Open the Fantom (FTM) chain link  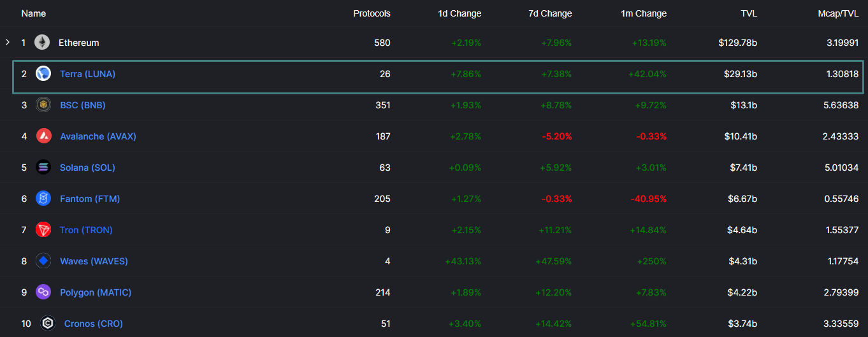pyautogui.click(x=90, y=199)
